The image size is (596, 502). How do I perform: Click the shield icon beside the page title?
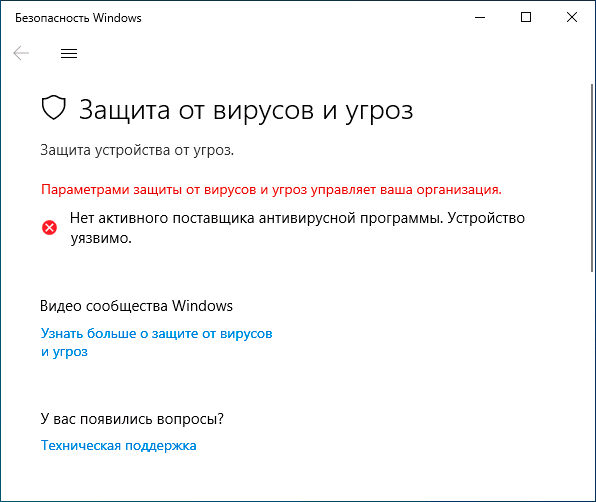coord(54,108)
